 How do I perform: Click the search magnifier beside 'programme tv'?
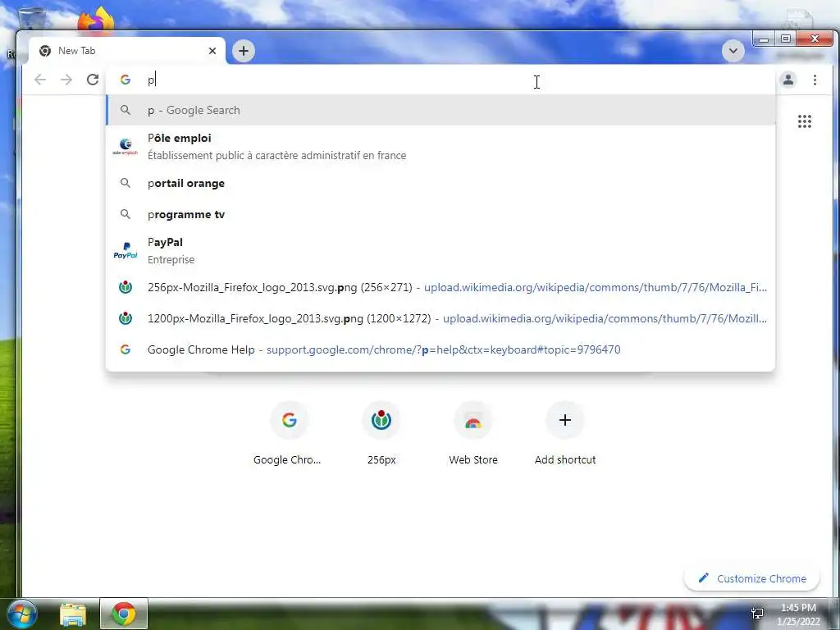[126, 214]
